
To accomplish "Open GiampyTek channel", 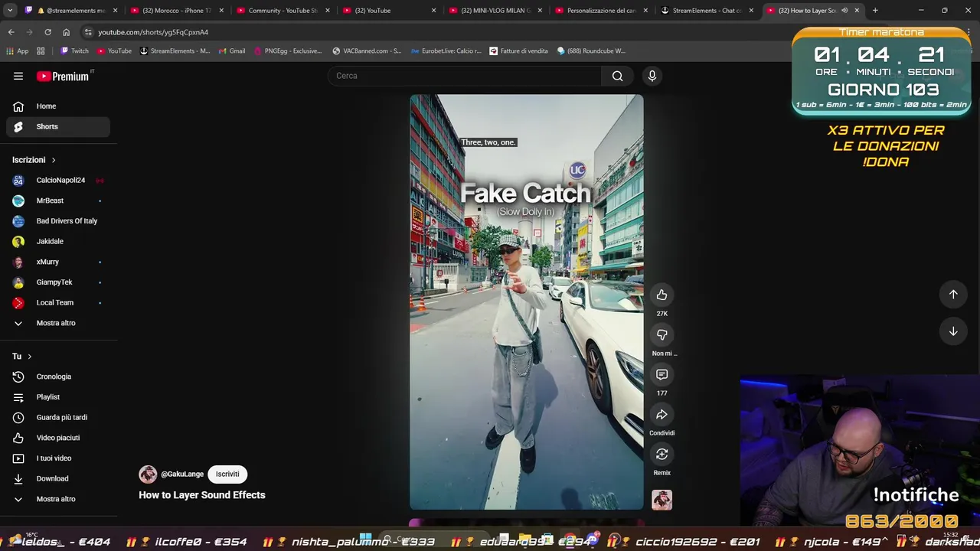I will 58,282.
